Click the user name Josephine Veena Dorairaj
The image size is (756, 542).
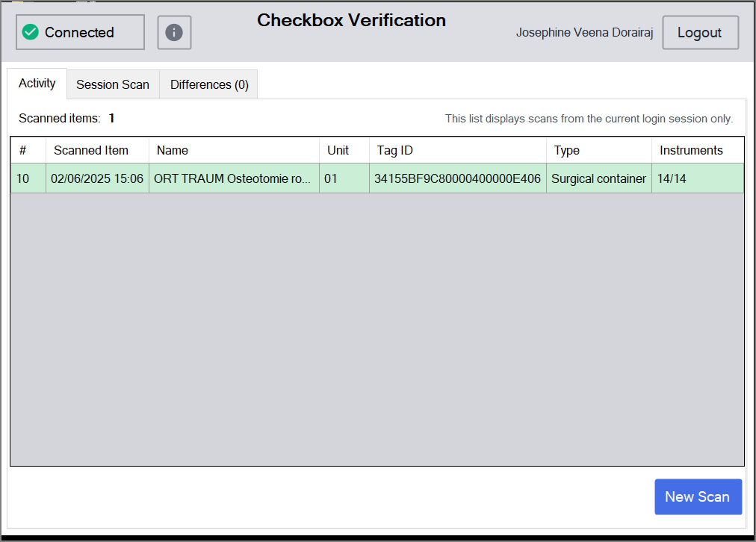[584, 32]
